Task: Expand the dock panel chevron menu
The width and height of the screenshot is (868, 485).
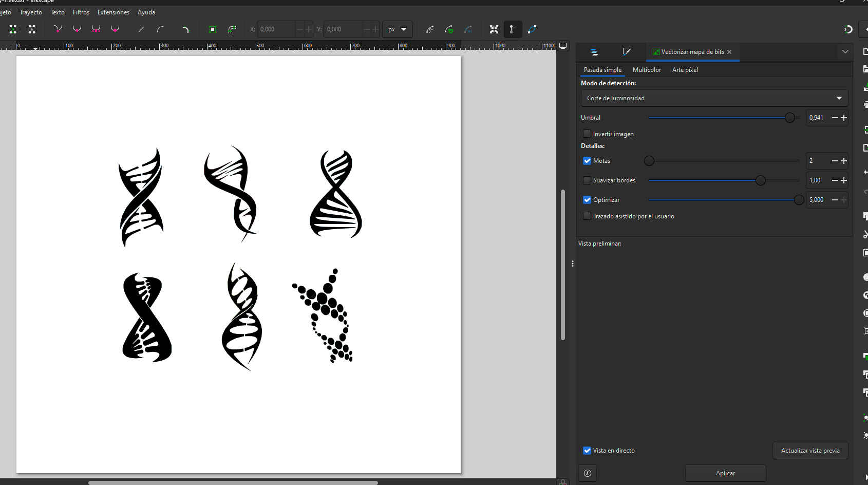Action: point(845,52)
